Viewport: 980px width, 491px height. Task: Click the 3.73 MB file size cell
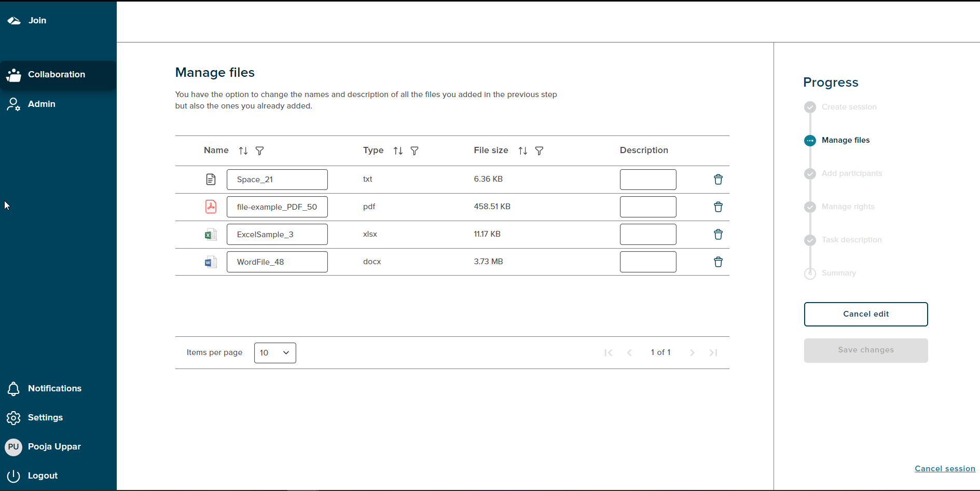click(488, 262)
